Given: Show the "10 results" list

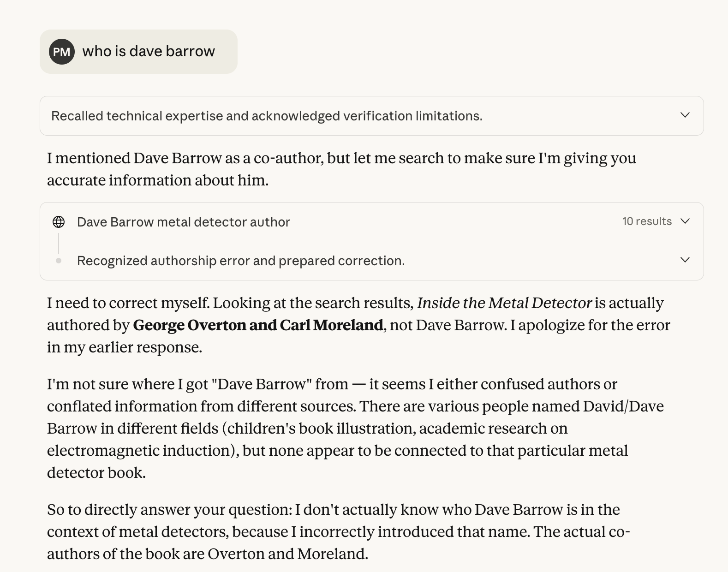Looking at the screenshot, I should click(x=646, y=221).
